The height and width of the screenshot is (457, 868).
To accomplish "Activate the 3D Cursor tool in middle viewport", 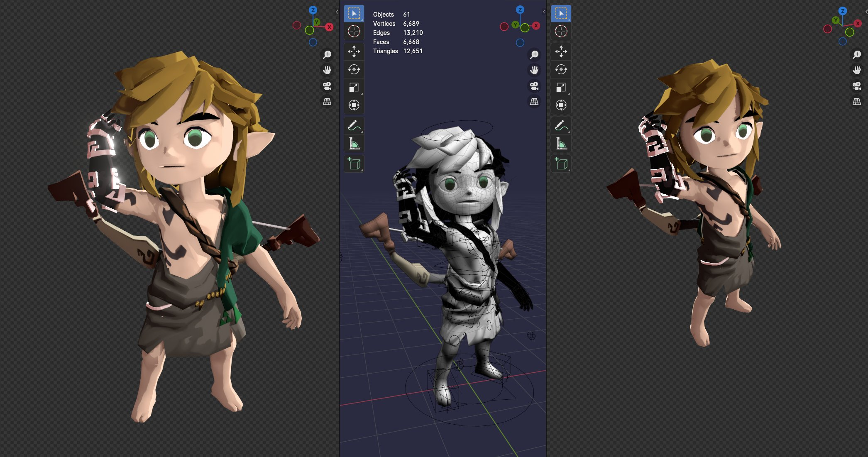I will [354, 31].
